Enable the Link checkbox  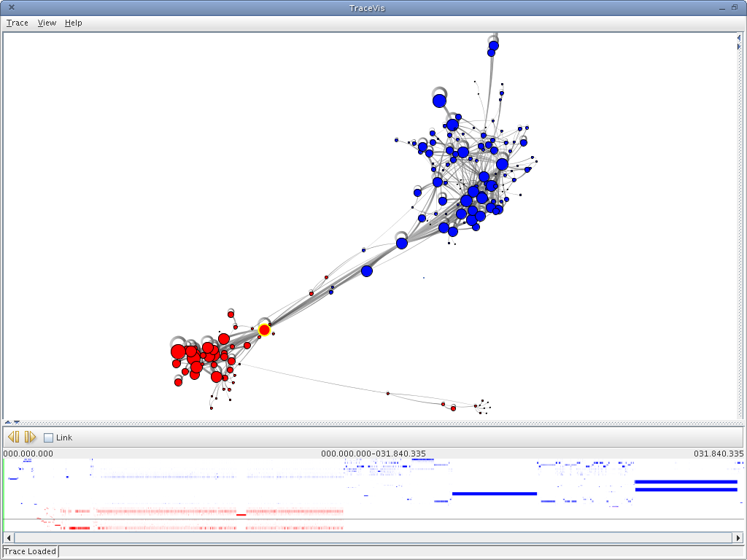pos(48,437)
